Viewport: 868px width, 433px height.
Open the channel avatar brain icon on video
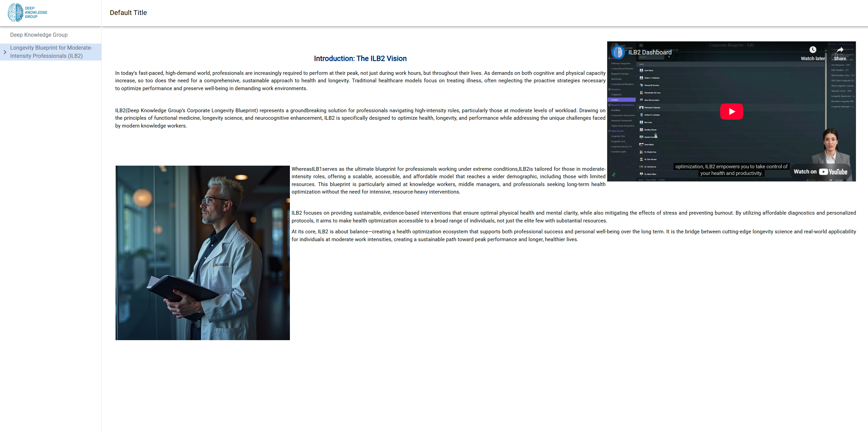click(x=618, y=52)
